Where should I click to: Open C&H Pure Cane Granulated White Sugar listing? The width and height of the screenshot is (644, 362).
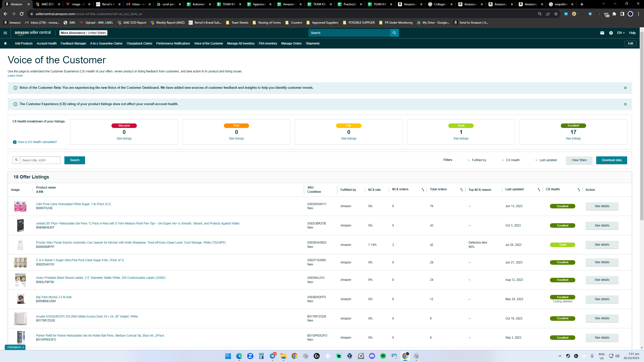pos(73,204)
